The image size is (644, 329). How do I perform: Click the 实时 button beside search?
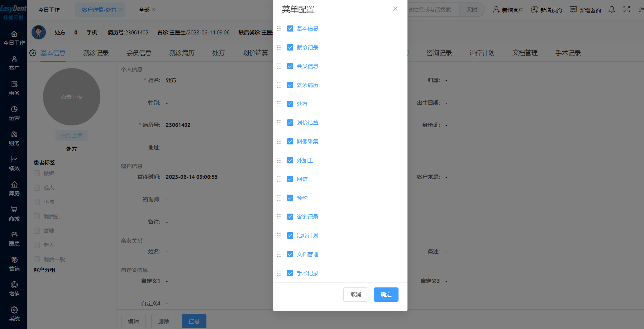[x=472, y=10]
